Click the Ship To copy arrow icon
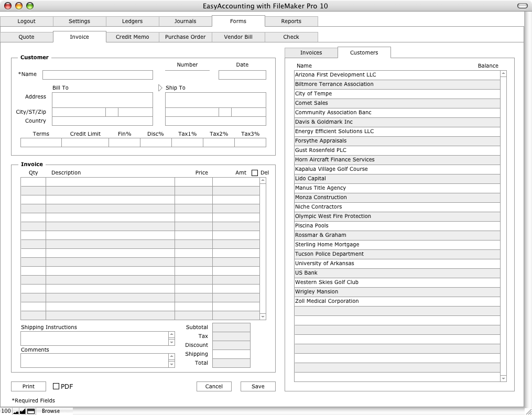The image size is (532, 415). point(160,88)
